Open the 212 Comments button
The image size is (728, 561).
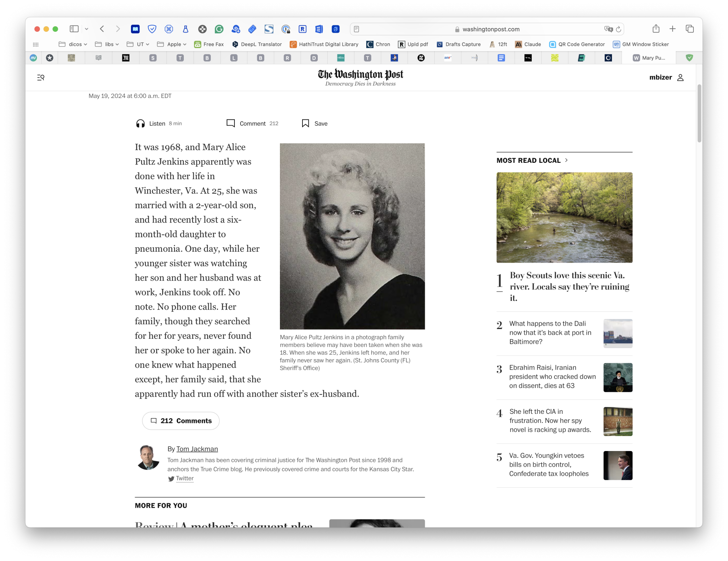click(181, 421)
